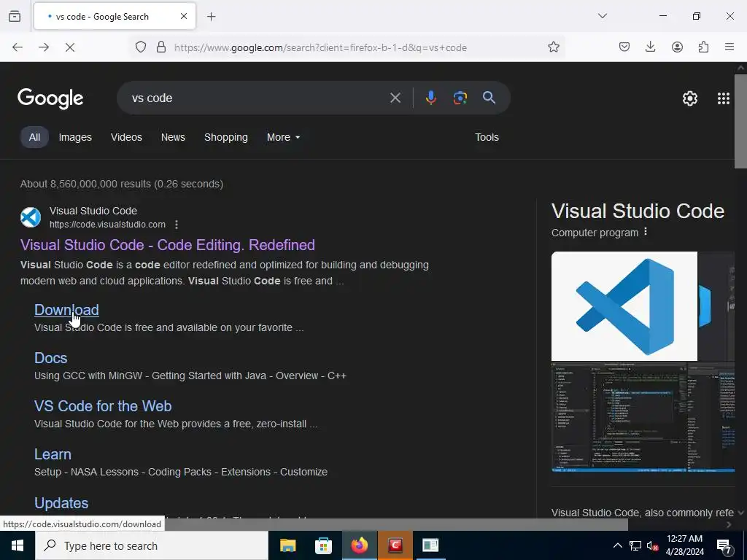
Task: Go back with the back arrow
Action: [x=18, y=47]
